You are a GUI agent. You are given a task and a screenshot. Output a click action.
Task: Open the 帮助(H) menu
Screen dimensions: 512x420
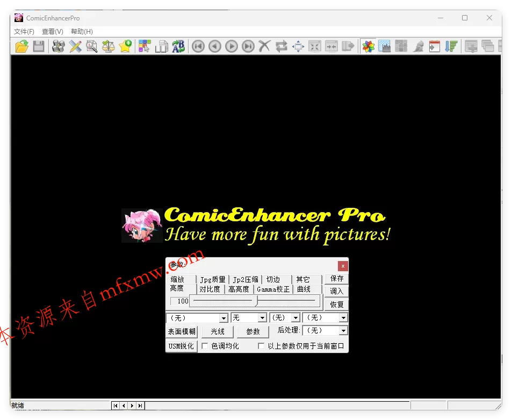(82, 31)
